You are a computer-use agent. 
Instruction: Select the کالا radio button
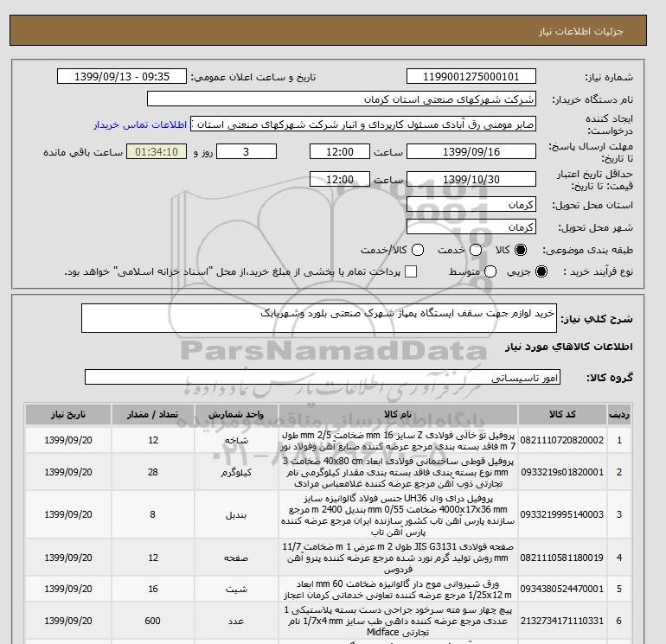pyautogui.click(x=521, y=250)
